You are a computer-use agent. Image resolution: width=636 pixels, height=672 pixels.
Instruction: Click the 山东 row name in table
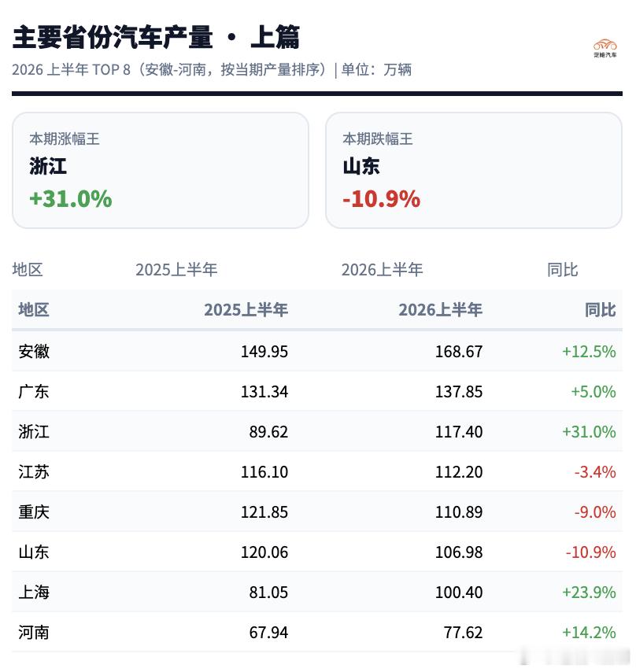34,552
